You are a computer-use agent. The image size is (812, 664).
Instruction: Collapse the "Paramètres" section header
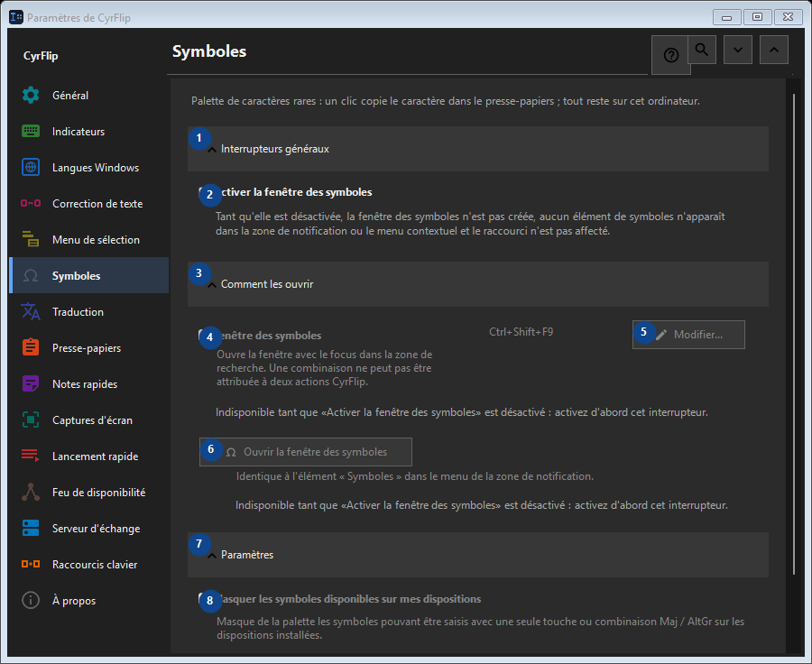[478, 555]
